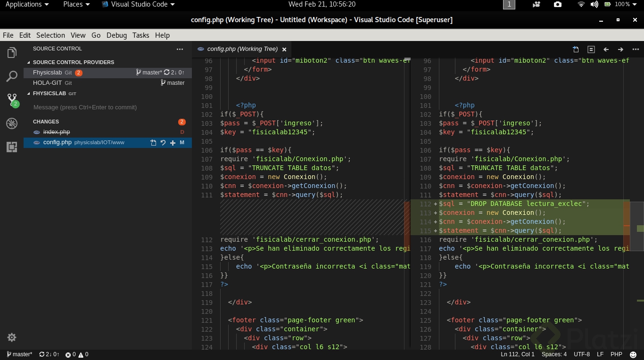The height and width of the screenshot is (360, 644).
Task: Open the Extensions view in activity bar
Action: 12,147
